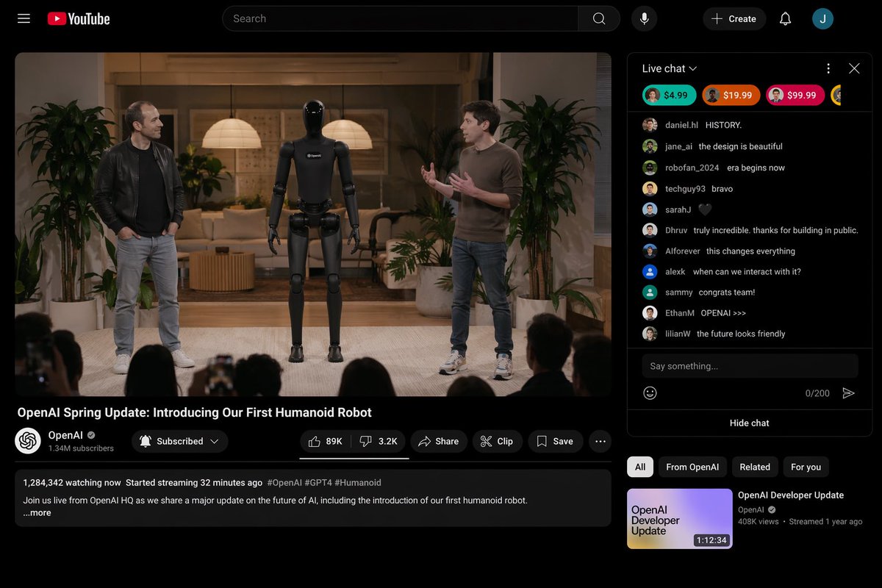This screenshot has width=882, height=588.
Task: Click the search magnifier button
Action: (x=599, y=18)
